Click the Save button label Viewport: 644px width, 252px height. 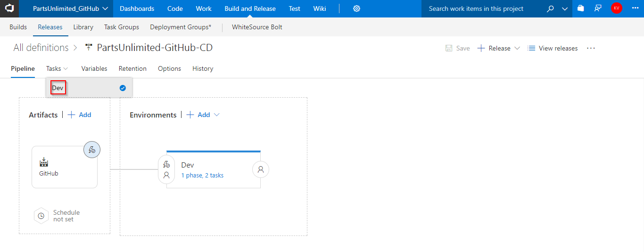coord(463,48)
